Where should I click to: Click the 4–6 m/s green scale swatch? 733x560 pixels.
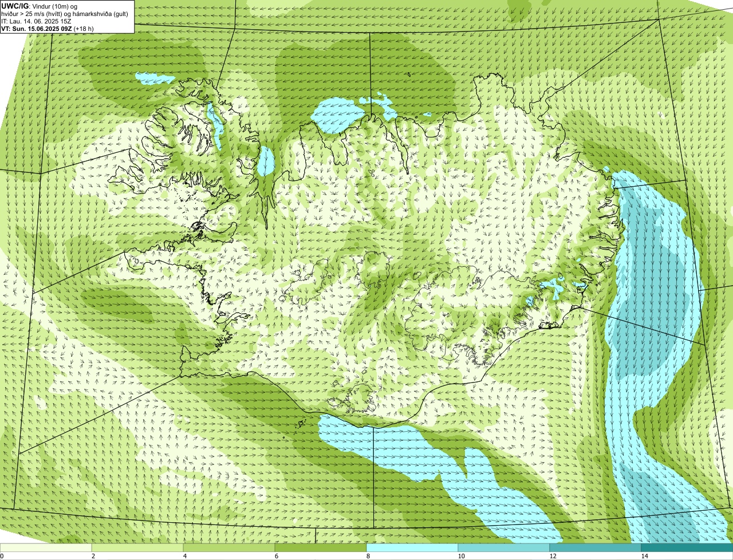coord(229,548)
